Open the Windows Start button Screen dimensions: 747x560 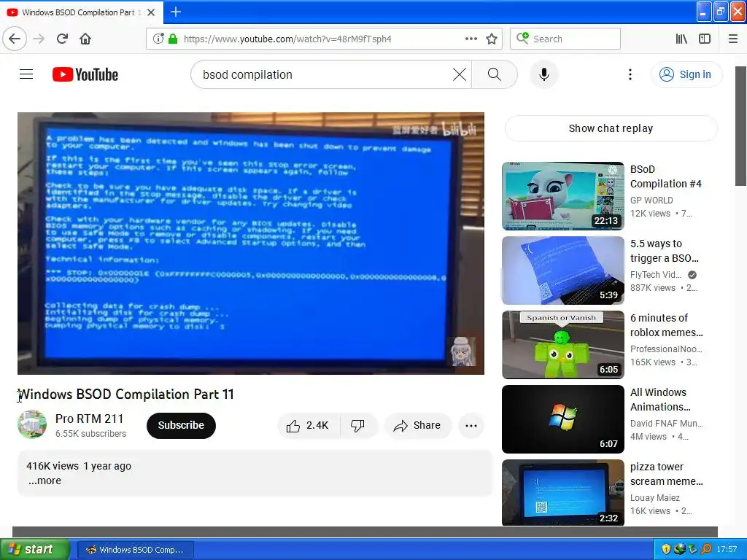[34, 550]
